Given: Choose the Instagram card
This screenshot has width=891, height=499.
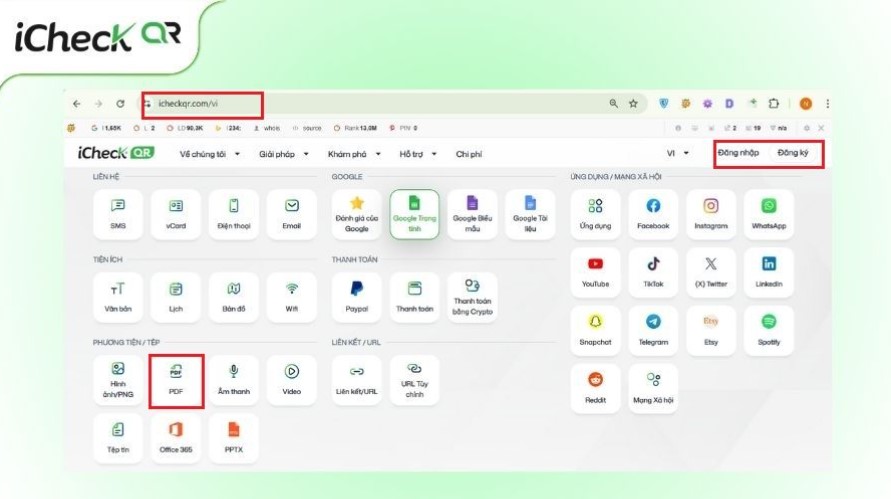Looking at the screenshot, I should click(x=711, y=214).
